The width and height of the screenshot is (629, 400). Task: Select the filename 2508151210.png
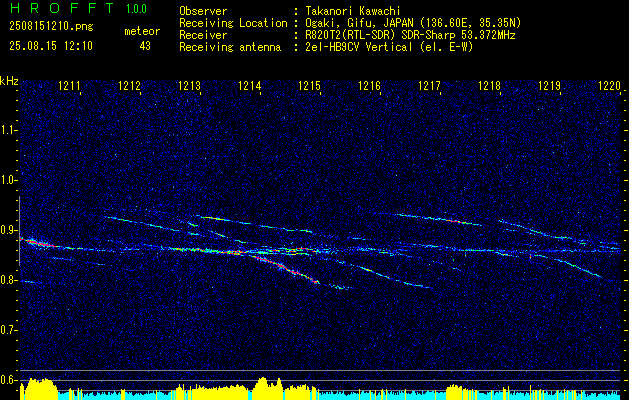tap(51, 27)
